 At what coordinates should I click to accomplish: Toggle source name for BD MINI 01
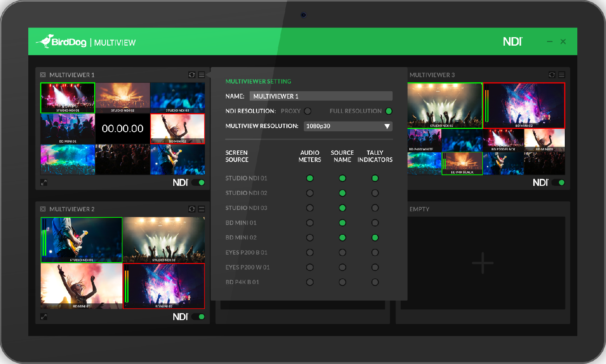343,223
